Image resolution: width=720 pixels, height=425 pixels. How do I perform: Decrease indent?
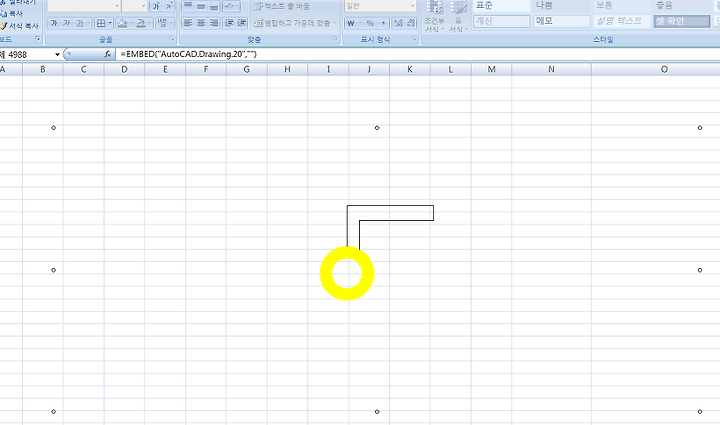click(x=229, y=23)
